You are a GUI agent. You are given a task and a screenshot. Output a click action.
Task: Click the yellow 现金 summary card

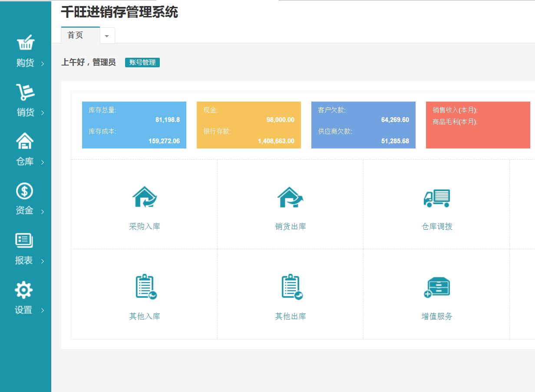point(249,125)
